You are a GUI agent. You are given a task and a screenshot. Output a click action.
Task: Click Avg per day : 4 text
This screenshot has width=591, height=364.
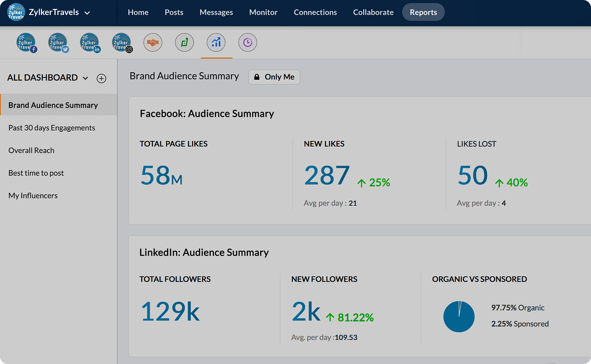481,203
